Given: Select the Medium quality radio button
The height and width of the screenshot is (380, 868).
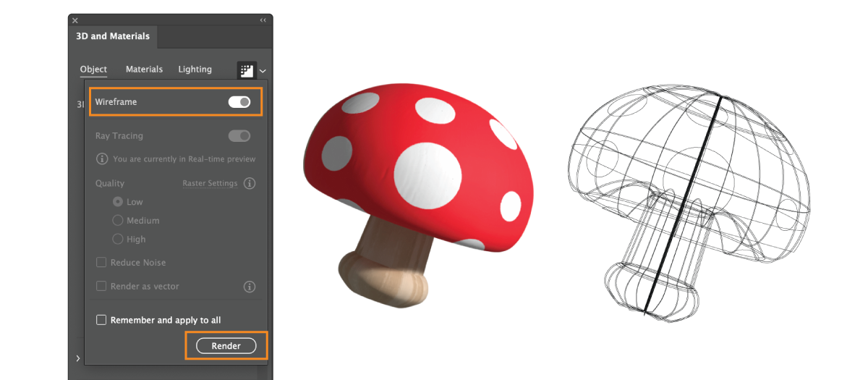Looking at the screenshot, I should pos(118,221).
